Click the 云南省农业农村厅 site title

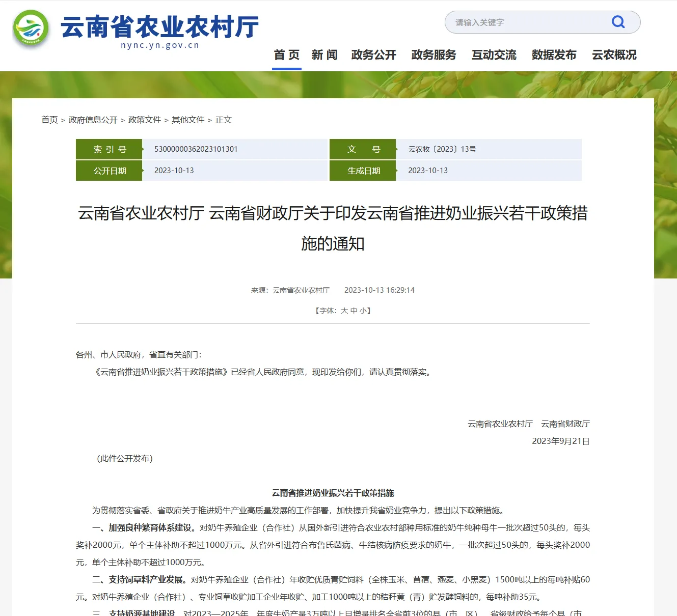click(x=160, y=26)
